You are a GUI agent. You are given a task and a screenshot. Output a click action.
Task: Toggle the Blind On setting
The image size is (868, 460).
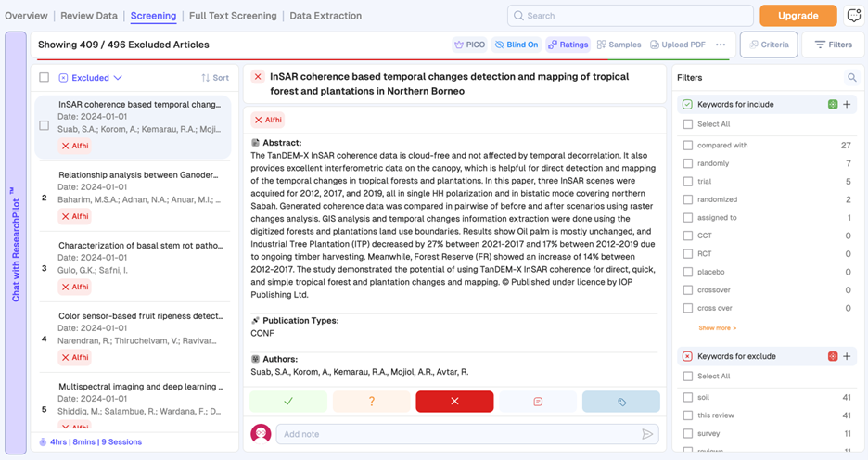tap(516, 45)
